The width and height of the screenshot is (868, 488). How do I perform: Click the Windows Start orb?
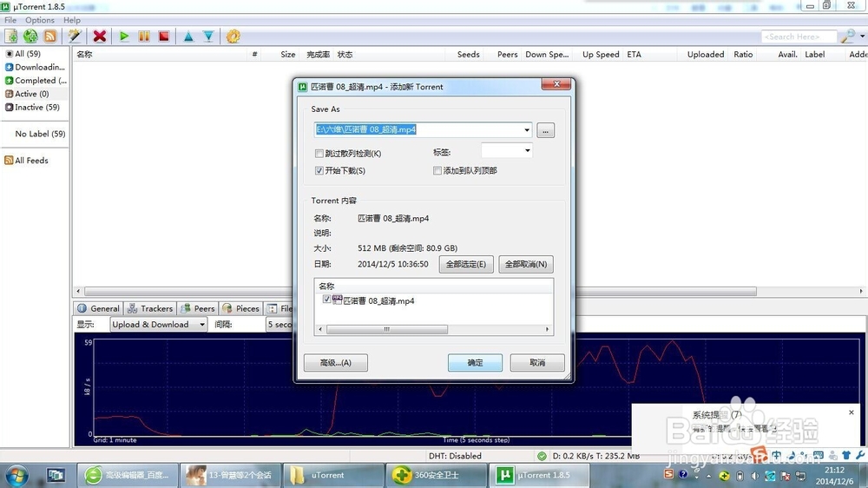click(16, 475)
